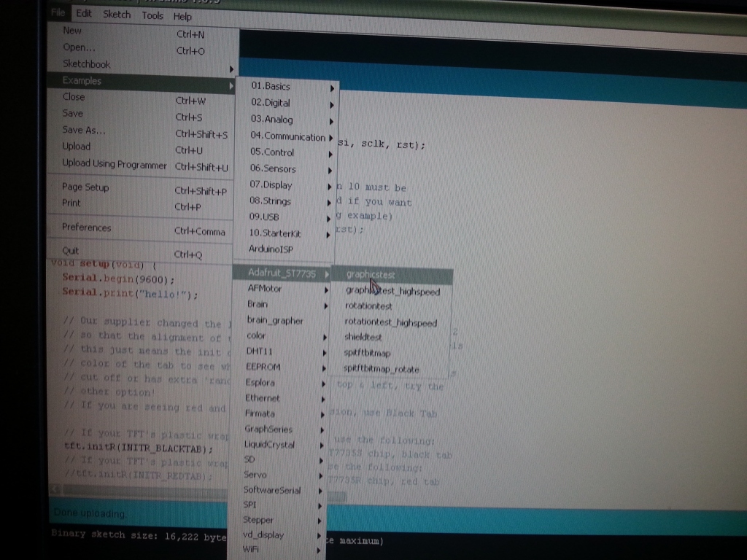747x560 pixels.
Task: Expand the GraphSeries library examples
Action: [276, 429]
